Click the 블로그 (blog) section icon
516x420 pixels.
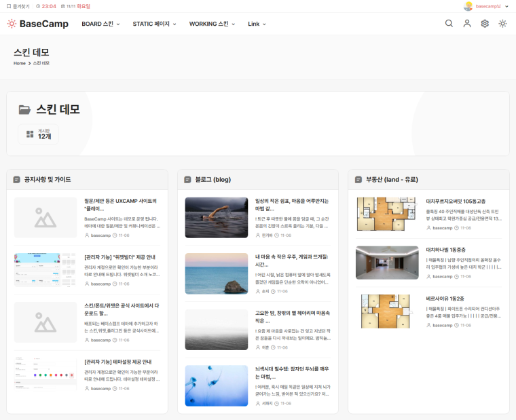coord(187,180)
